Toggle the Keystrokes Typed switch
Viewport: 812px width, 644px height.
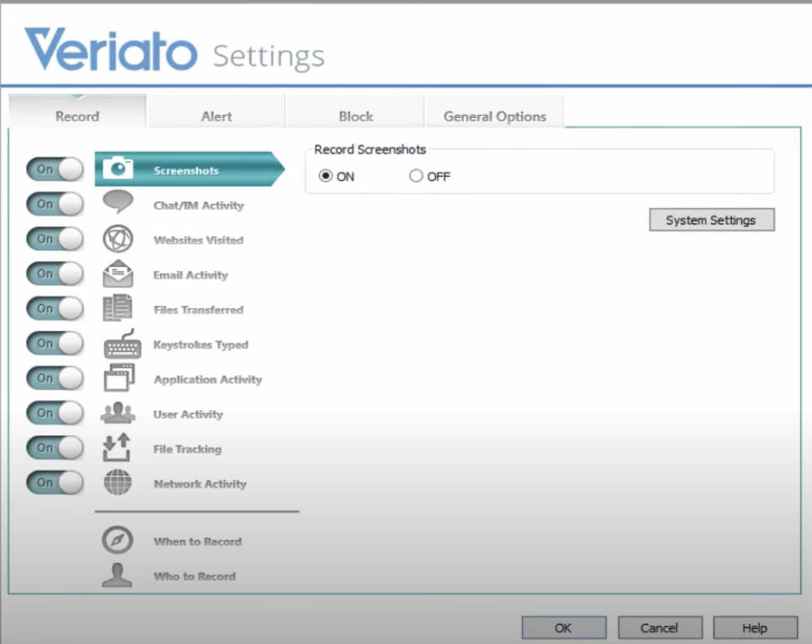point(55,343)
